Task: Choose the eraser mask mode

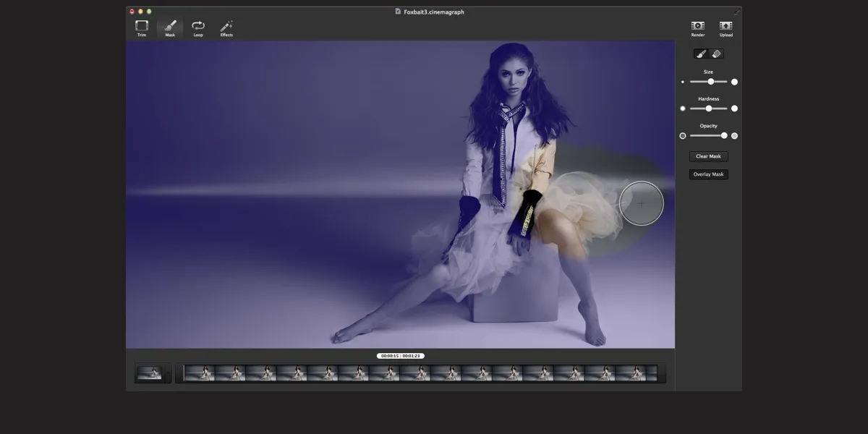Action: (716, 54)
